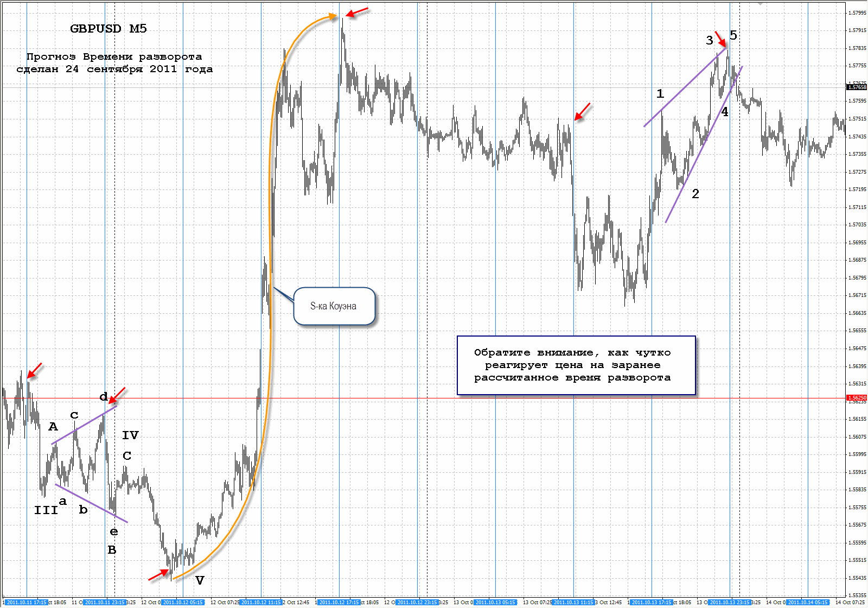Click the 'Прогноз Времени разворота' heading text

pos(114,56)
